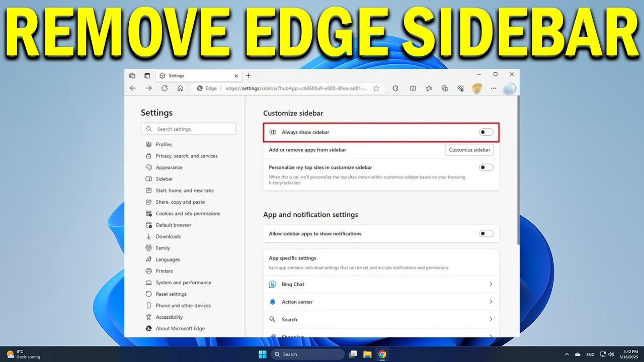The height and width of the screenshot is (362, 644).
Task: Click the OneDrive cloud tray icon
Action: click(578, 354)
